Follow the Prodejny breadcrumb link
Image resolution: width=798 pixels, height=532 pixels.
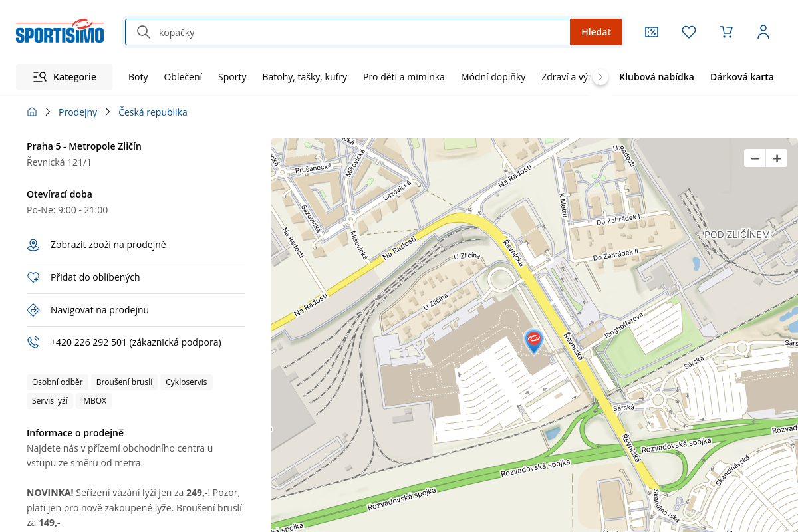78,112
